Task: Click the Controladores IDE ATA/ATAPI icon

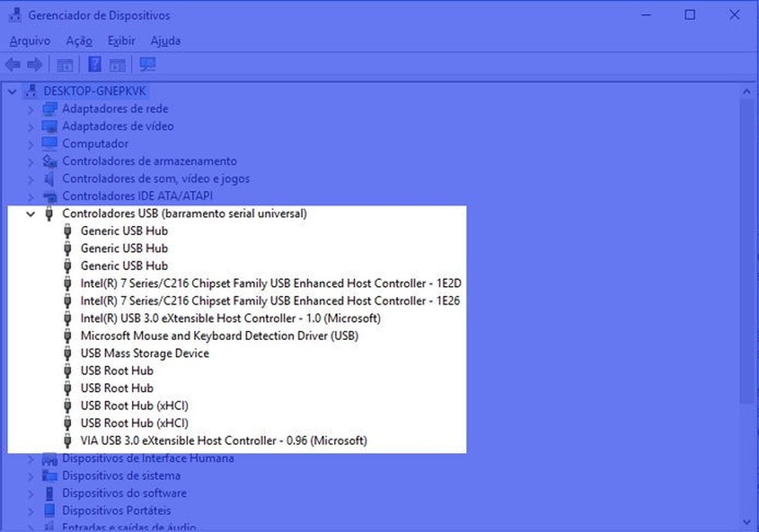Action: click(49, 197)
